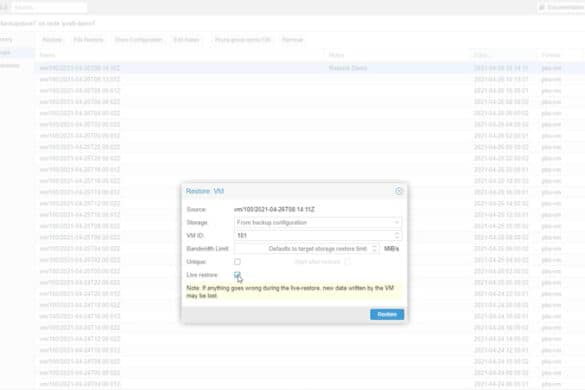Click the Restore Demo note cell

348,68
